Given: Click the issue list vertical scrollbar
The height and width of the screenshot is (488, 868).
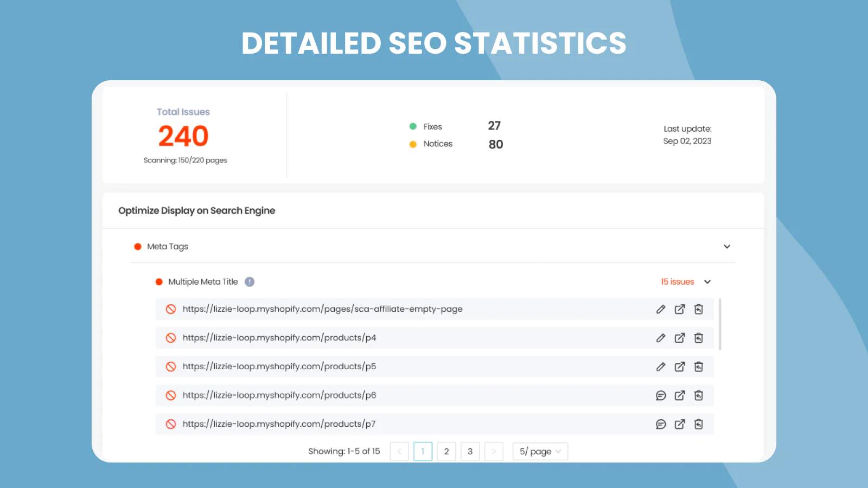Looking at the screenshot, I should (720, 324).
